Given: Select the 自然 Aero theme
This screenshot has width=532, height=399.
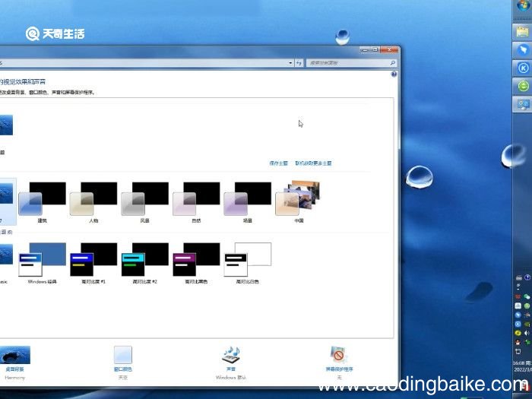Looking at the screenshot, I should pyautogui.click(x=196, y=202).
